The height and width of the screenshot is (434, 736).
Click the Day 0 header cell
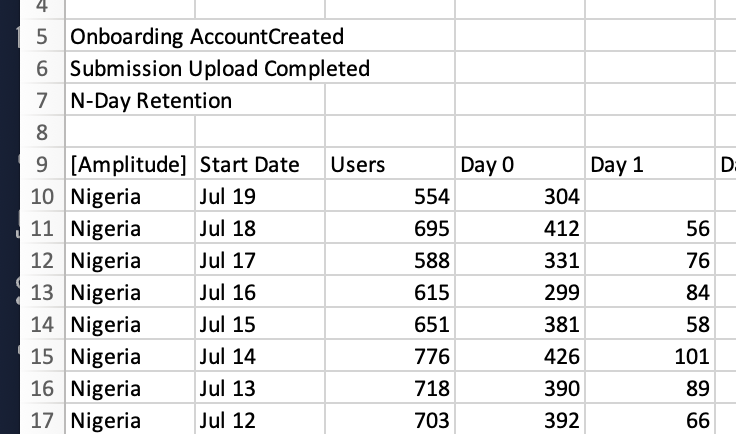click(x=520, y=164)
